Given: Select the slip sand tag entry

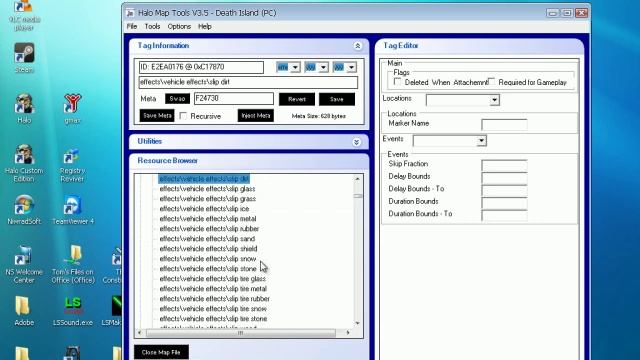Looking at the screenshot, I should click(207, 239).
